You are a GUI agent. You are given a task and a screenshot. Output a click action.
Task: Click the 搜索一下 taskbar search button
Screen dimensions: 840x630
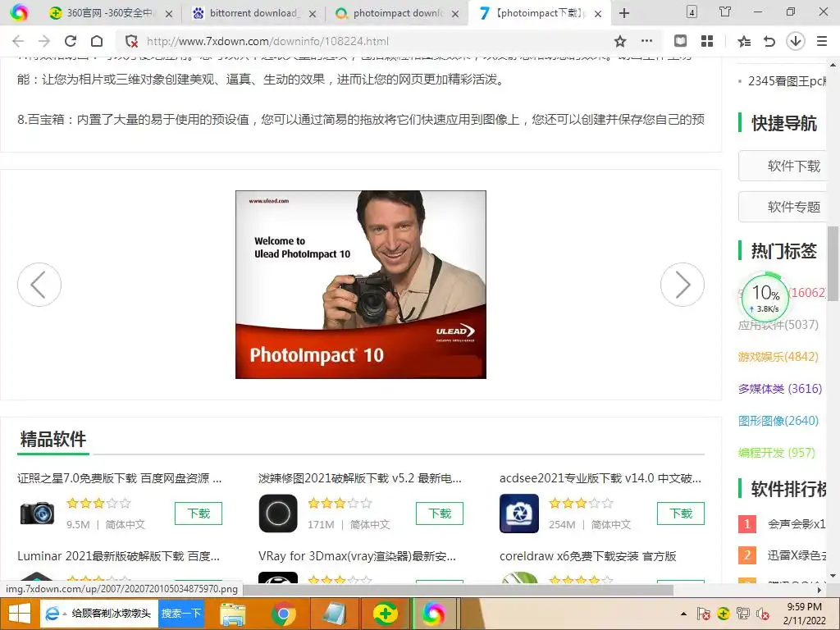(x=181, y=614)
